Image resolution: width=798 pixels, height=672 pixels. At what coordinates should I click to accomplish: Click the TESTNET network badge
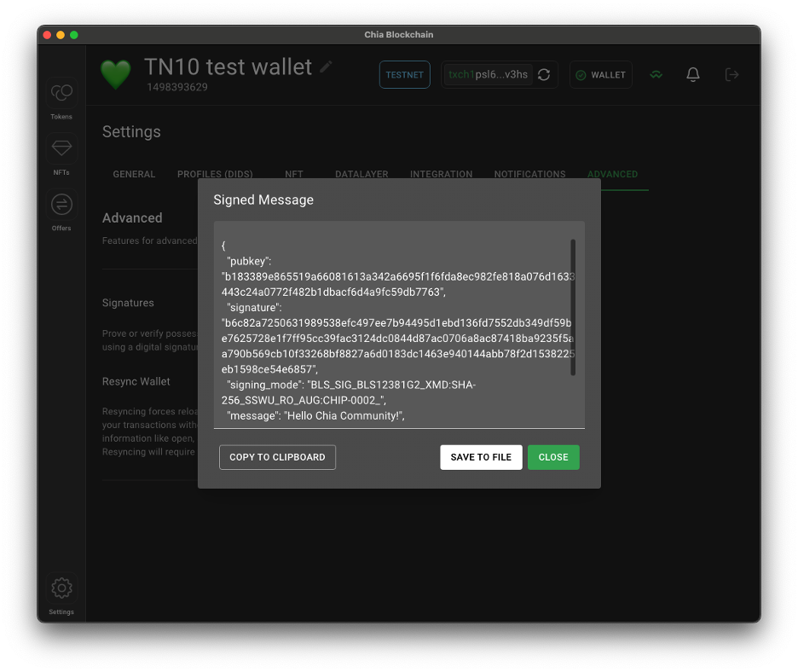click(x=405, y=75)
